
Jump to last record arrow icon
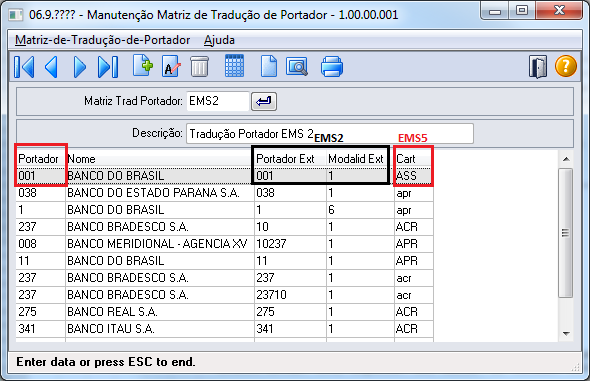coord(108,67)
